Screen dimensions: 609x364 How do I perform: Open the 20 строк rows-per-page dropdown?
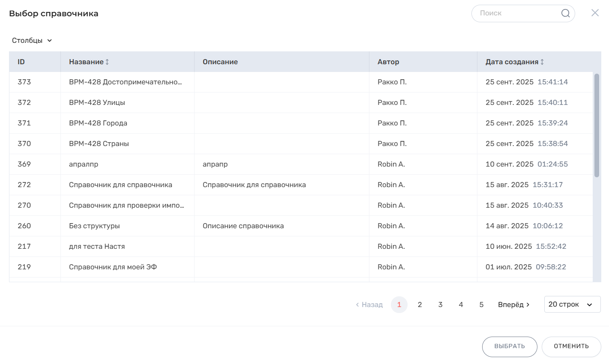[572, 304]
